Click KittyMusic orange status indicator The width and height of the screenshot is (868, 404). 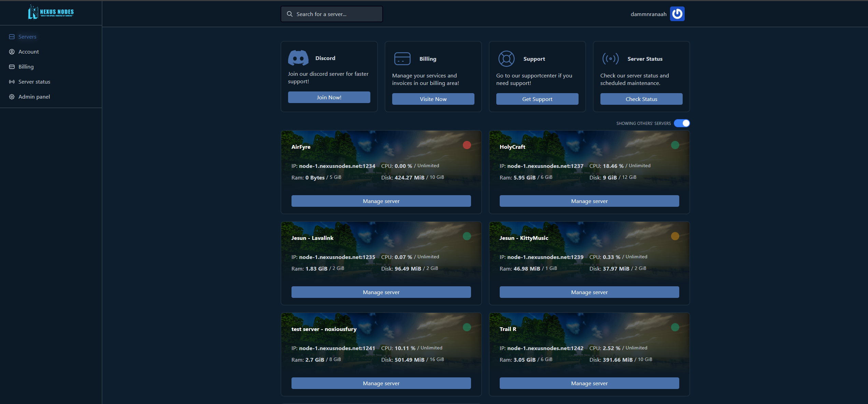[x=675, y=236]
